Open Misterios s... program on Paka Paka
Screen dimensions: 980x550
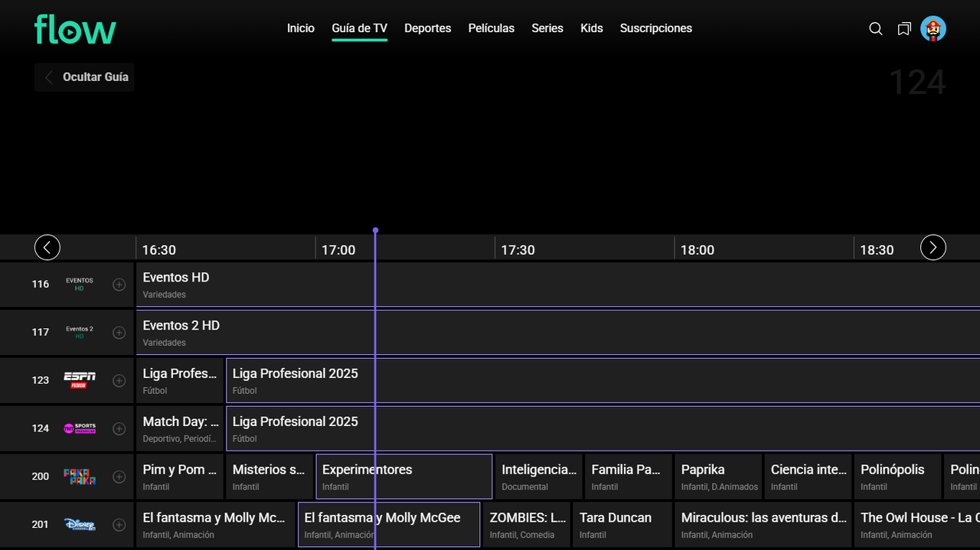coord(269,477)
